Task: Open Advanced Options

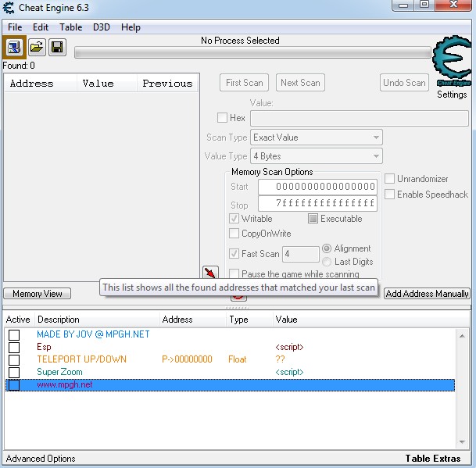Action: pos(41,459)
